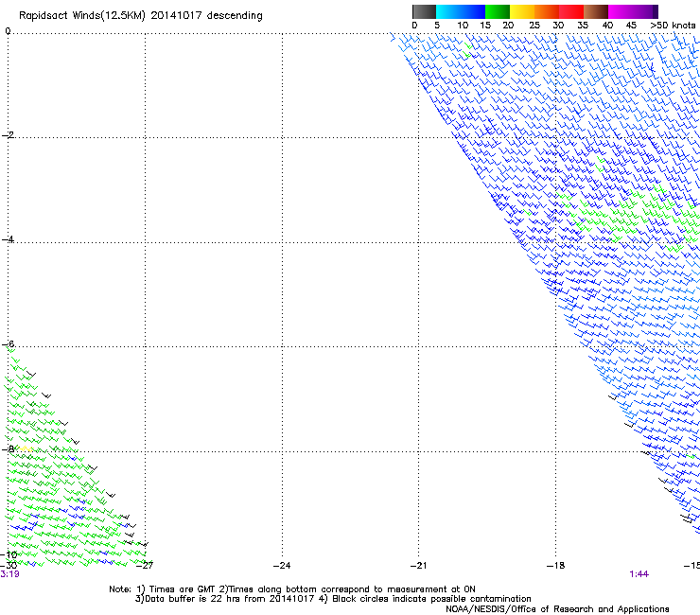
Task: Click the 'Data buffer is 22 hrs' note
Action: [333, 599]
